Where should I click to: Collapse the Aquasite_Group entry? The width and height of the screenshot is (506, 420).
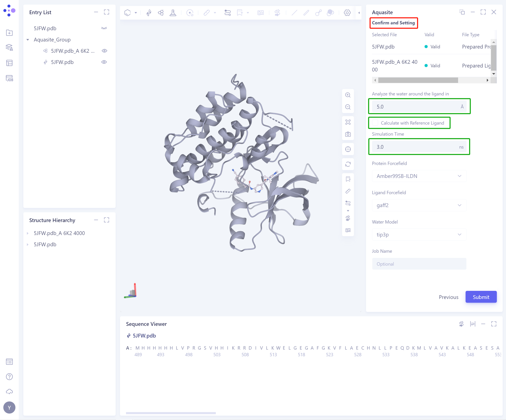point(27,40)
